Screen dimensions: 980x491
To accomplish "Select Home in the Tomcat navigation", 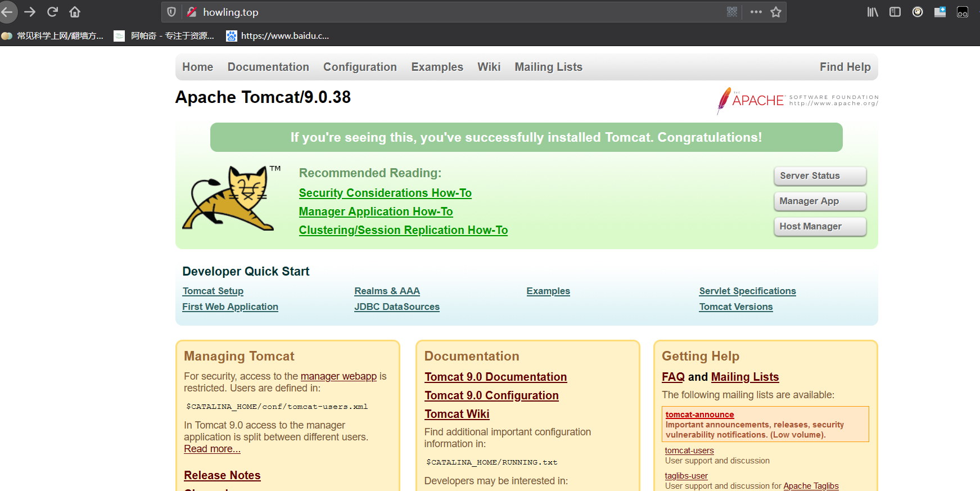I will 198,67.
